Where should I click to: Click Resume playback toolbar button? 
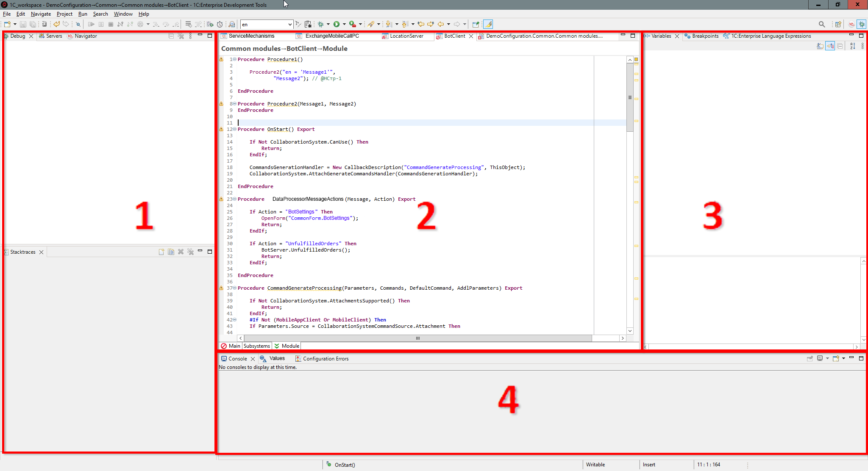pos(91,24)
